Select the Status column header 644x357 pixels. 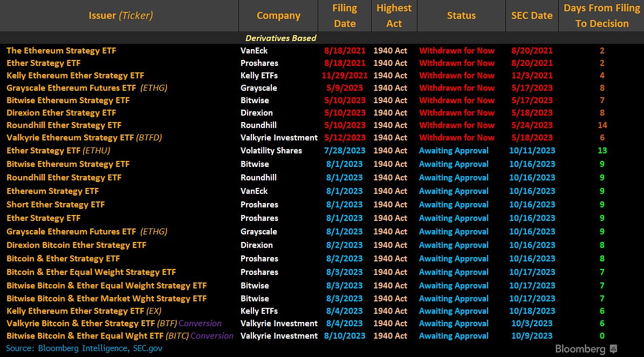[x=461, y=16]
